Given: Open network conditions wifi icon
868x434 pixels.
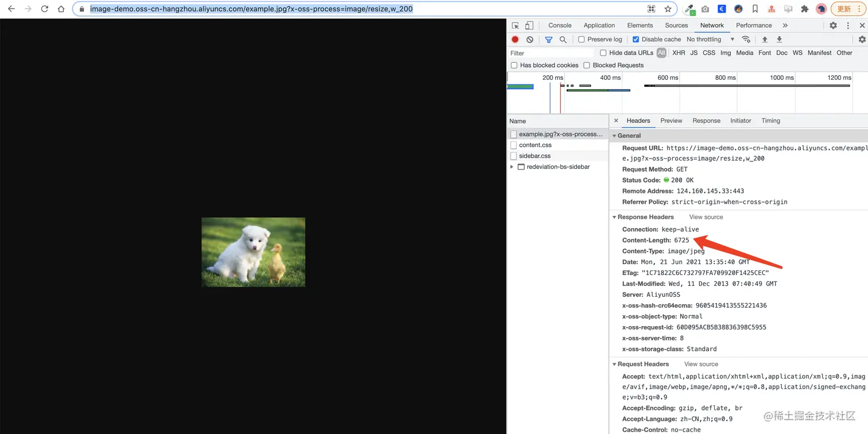Looking at the screenshot, I should click(x=746, y=40).
